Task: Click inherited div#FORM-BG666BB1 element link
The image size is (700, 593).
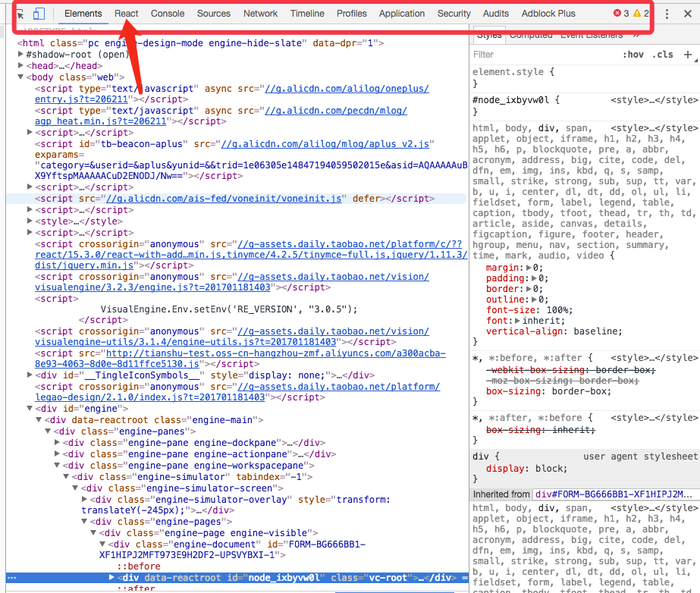Action: (614, 494)
